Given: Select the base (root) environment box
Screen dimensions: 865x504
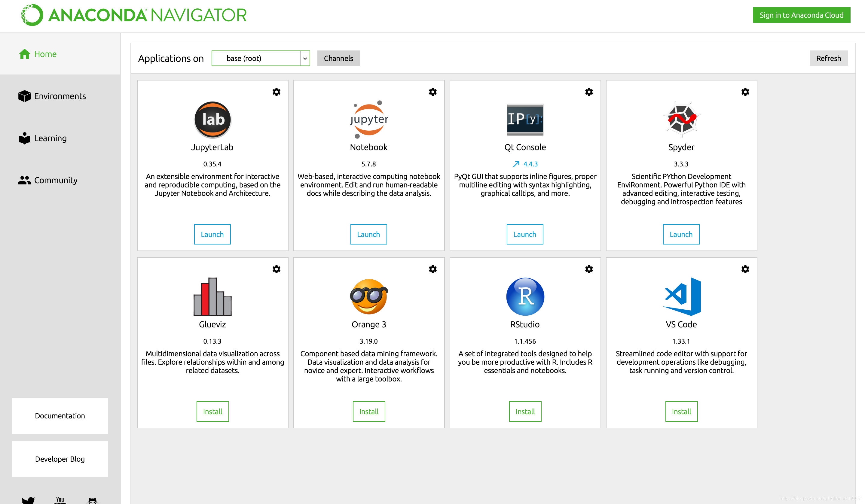Looking at the screenshot, I should [x=261, y=58].
